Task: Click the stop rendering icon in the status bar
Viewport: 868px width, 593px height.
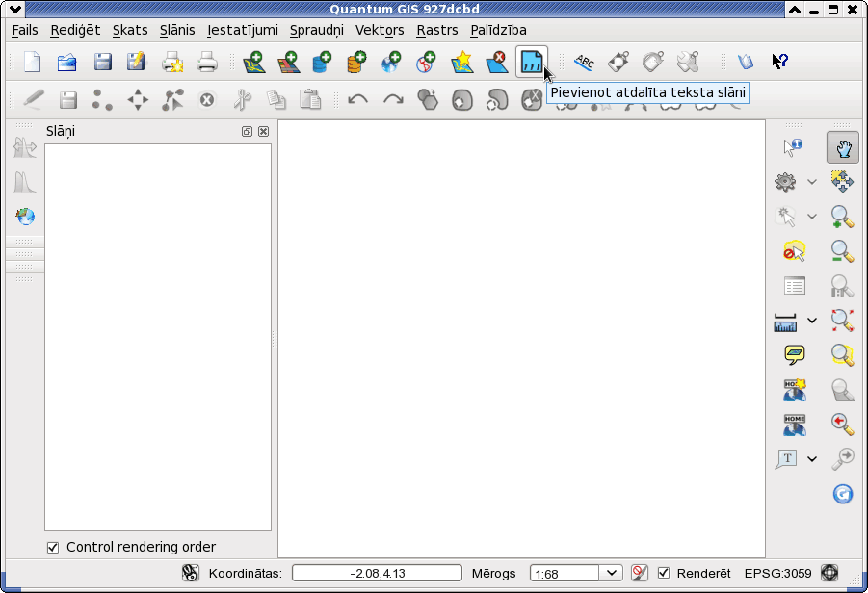Action: point(640,573)
